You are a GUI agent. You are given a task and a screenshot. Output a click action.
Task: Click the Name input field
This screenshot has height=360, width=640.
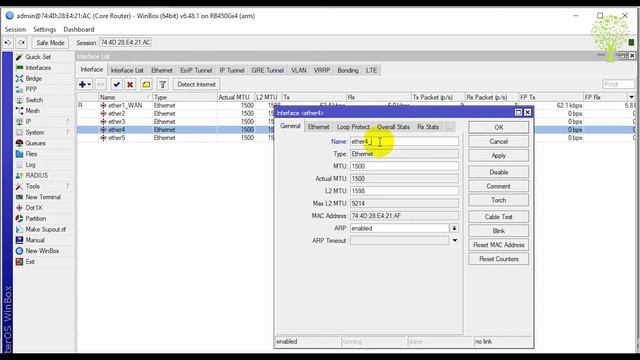pyautogui.click(x=404, y=142)
